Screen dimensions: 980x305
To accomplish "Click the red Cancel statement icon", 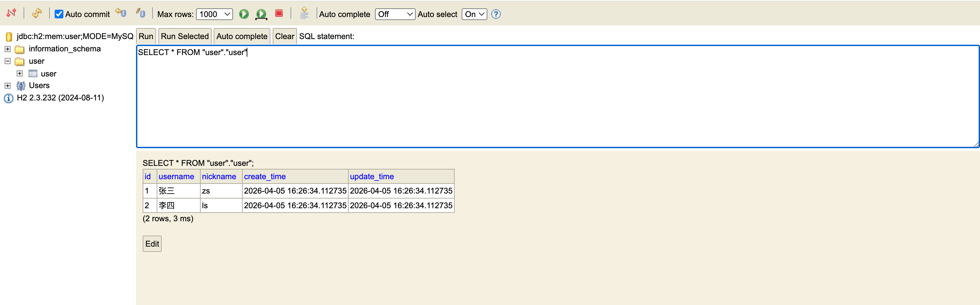I will 279,13.
